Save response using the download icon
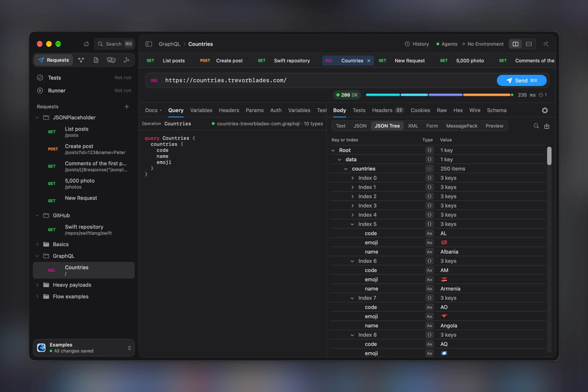The width and height of the screenshot is (588, 392). click(547, 126)
